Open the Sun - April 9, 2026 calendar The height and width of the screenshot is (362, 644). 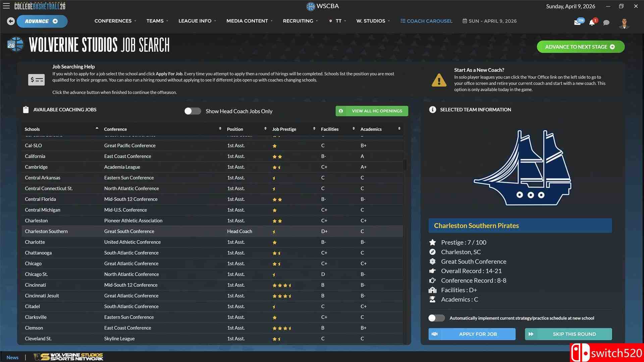(x=489, y=21)
